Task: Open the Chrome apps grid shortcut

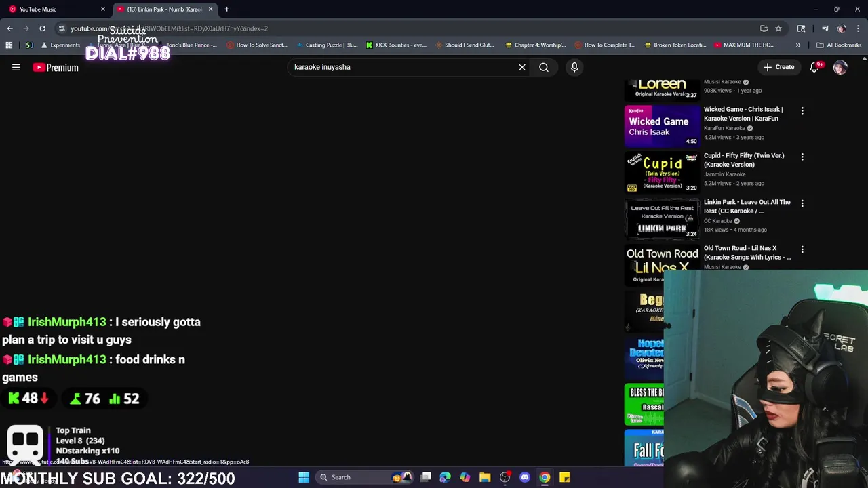Action: click(x=9, y=45)
